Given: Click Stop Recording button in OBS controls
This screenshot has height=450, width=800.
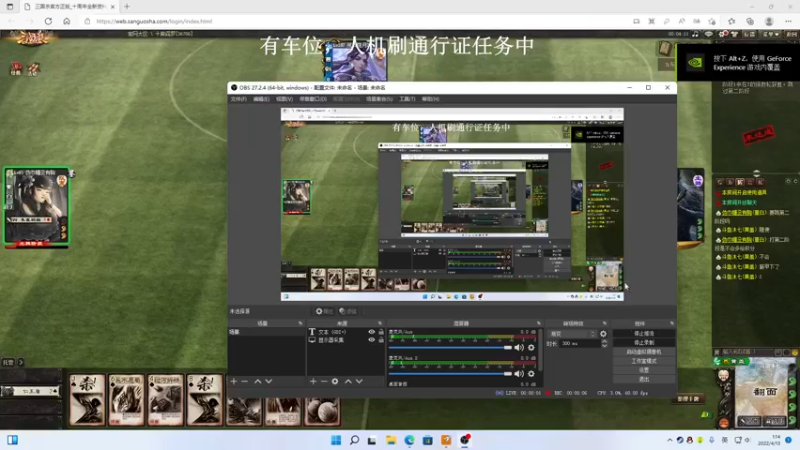Looking at the screenshot, I should pyautogui.click(x=644, y=343).
